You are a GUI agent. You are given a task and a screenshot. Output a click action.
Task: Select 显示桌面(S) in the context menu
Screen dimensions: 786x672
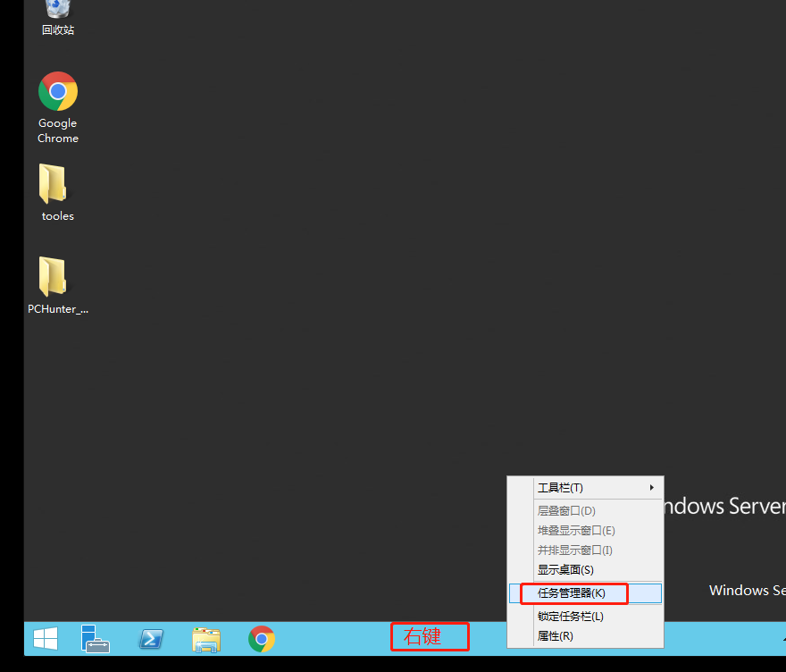565,570
